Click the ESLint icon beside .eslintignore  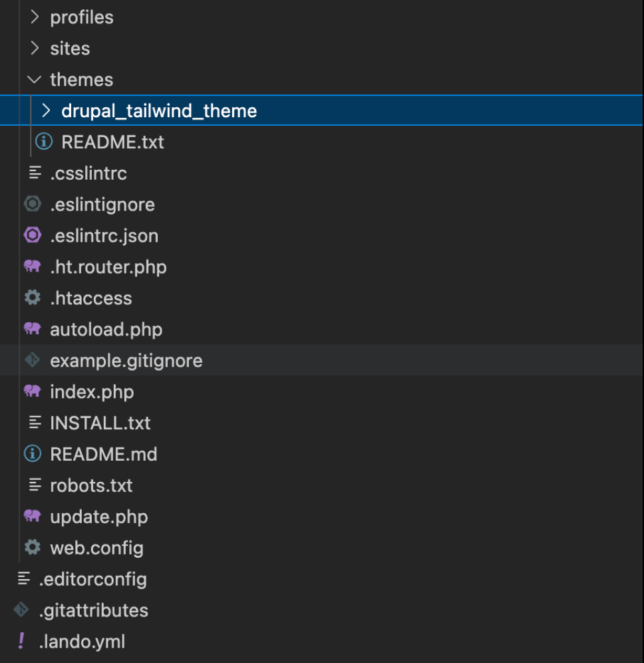click(x=33, y=204)
